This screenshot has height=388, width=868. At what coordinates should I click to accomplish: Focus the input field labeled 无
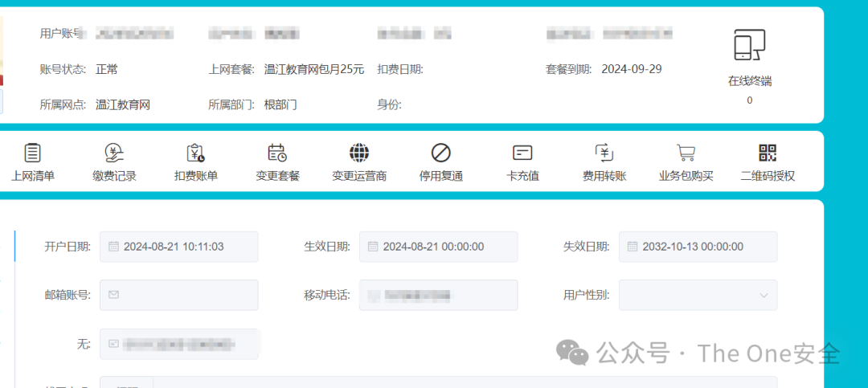pyautogui.click(x=178, y=344)
